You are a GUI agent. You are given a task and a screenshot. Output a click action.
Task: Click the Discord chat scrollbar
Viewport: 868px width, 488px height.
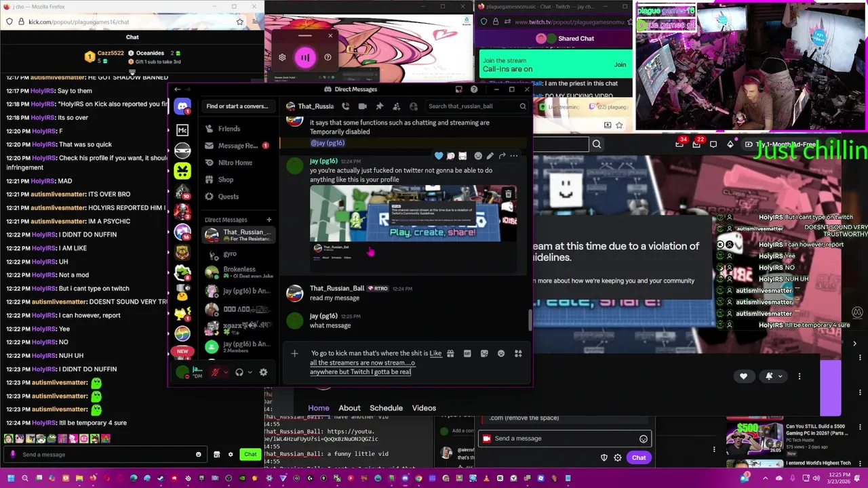[x=530, y=321]
